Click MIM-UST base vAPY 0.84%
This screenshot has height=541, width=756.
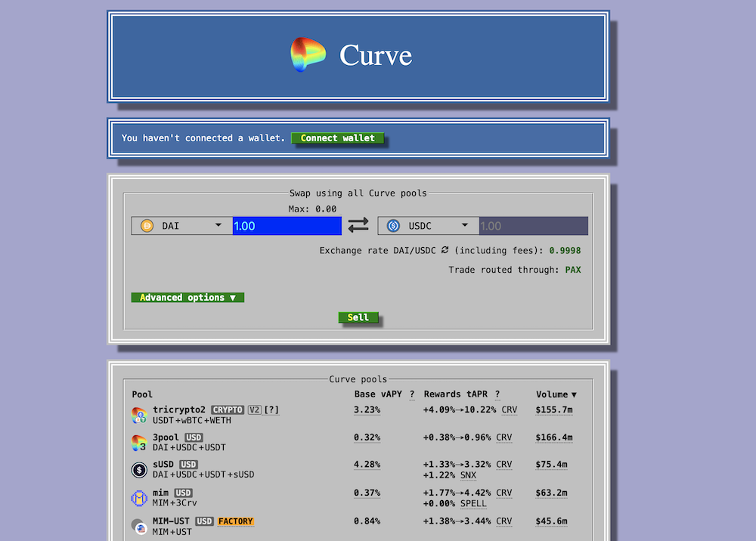[367, 521]
